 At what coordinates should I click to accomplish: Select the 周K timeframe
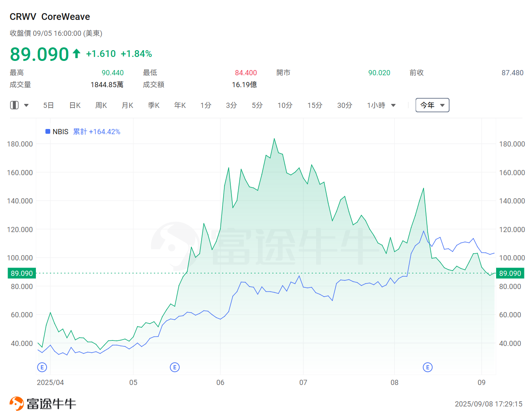point(101,105)
